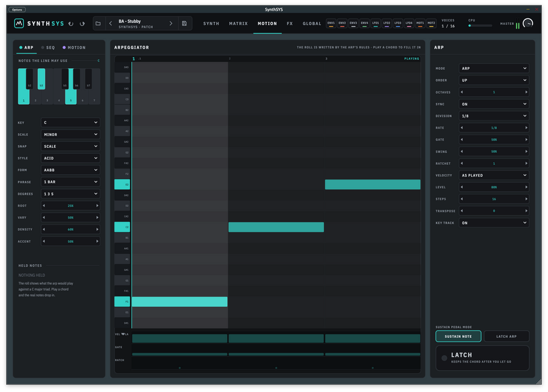Select the LFO4 modulation source chip

click(409, 23)
